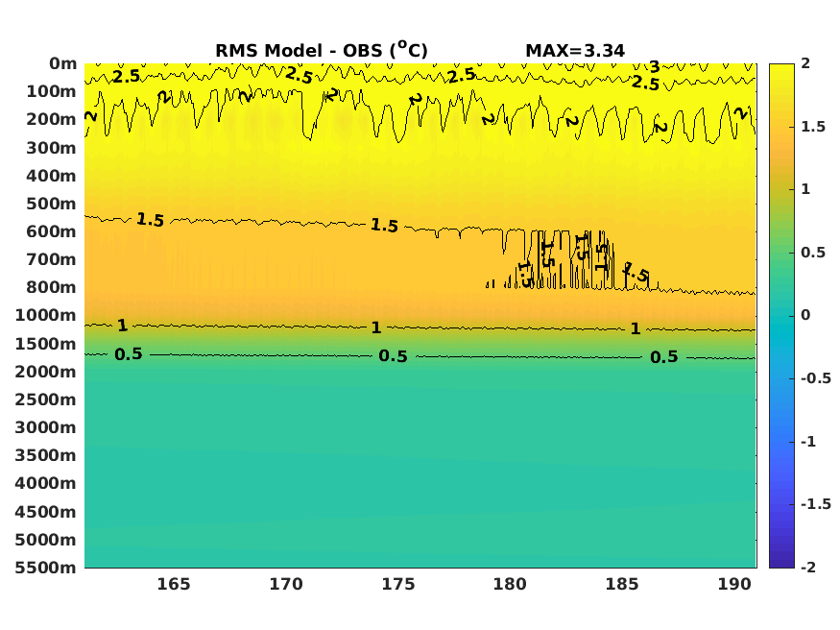The height and width of the screenshot is (630, 840).
Task: Click the '190' x-axis tick label
Action: (734, 584)
